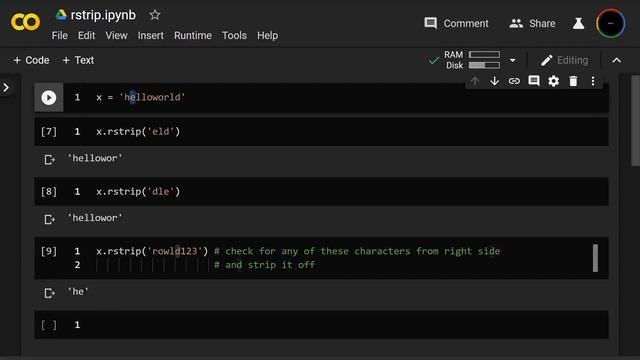
Task: Open the Editing mode selector
Action: [564, 60]
